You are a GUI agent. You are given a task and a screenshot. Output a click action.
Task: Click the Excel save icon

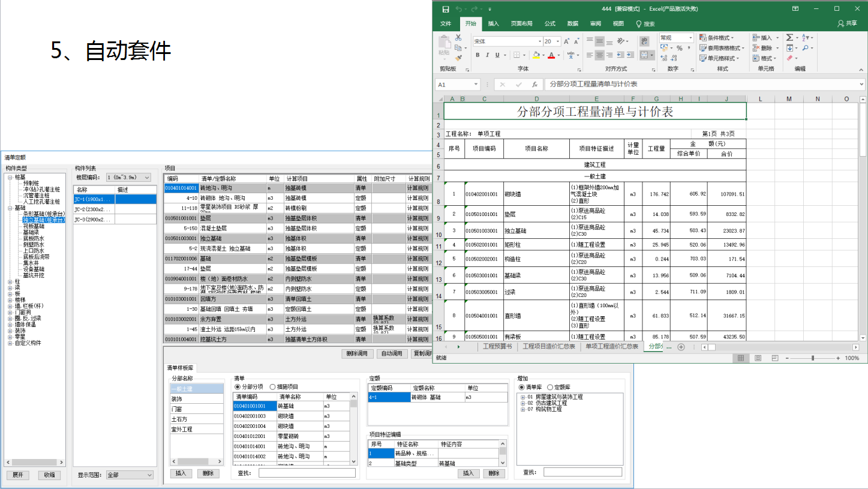click(x=446, y=9)
